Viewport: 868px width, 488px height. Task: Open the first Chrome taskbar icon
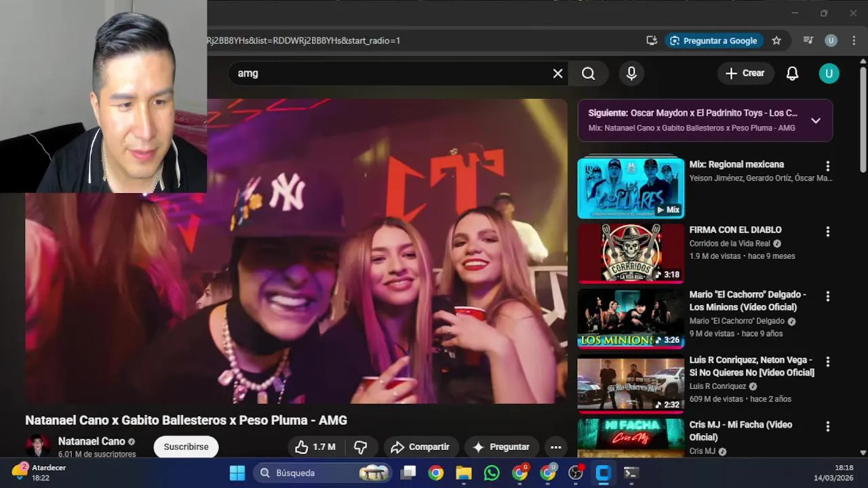(435, 473)
